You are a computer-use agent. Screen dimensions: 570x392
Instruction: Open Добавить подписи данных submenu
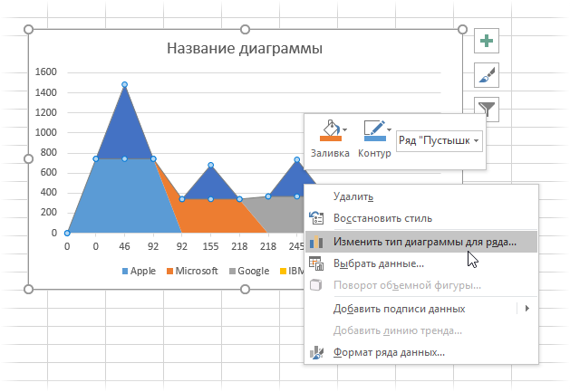(421, 309)
